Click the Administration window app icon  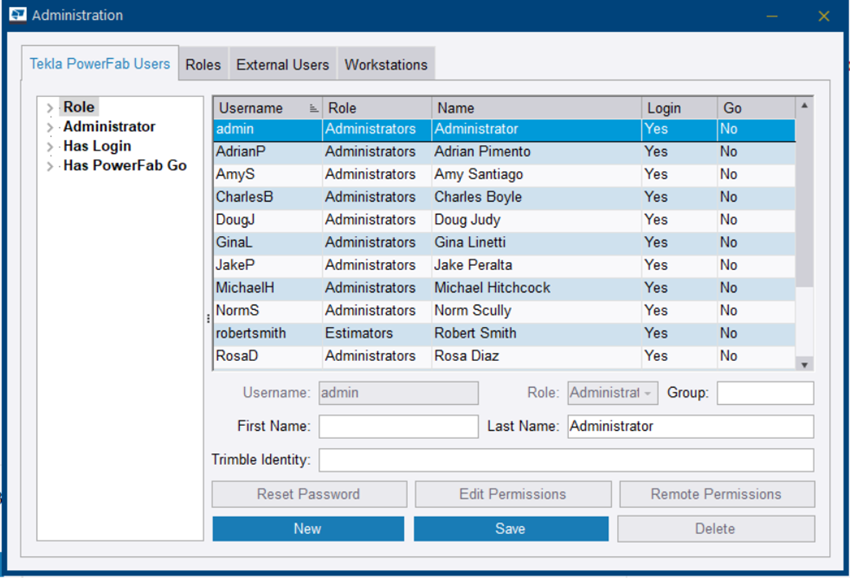click(17, 15)
